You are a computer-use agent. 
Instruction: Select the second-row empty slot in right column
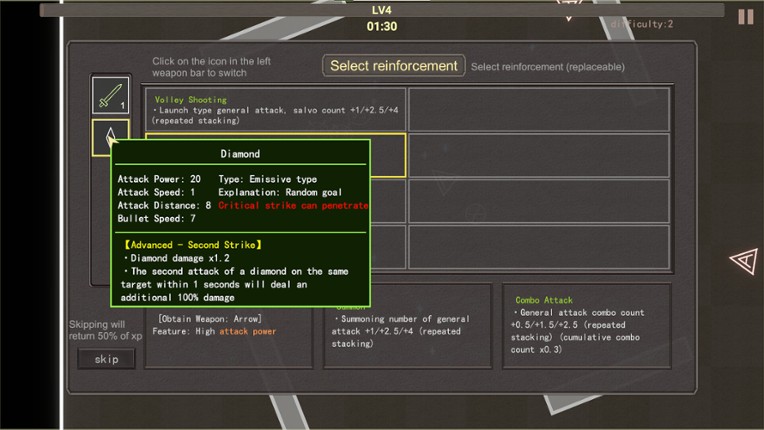click(539, 155)
